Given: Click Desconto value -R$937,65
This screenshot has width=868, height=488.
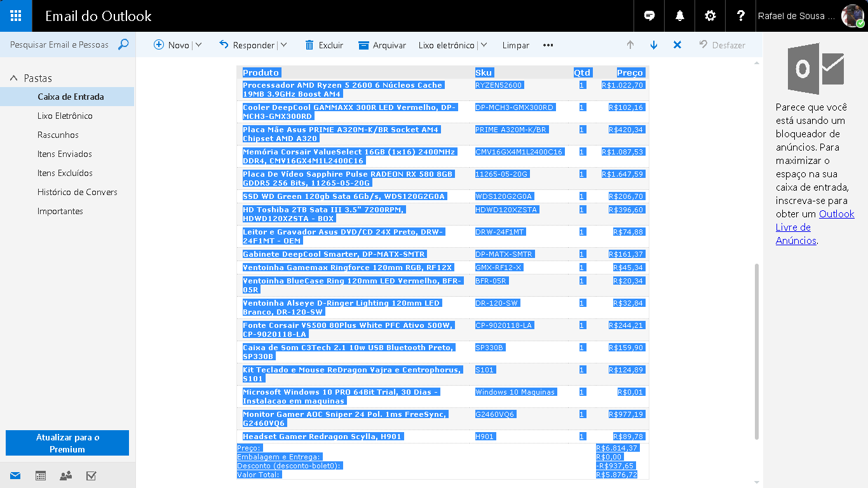Looking at the screenshot, I should (615, 466).
